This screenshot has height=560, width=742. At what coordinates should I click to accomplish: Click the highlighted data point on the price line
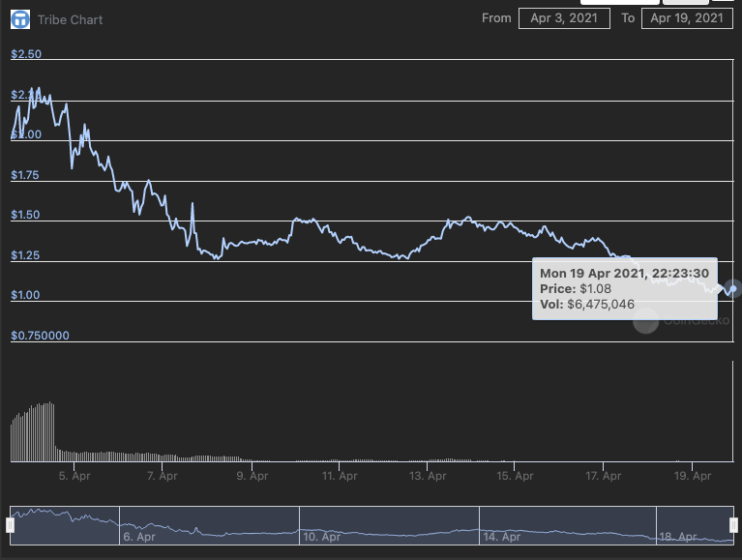(x=733, y=288)
